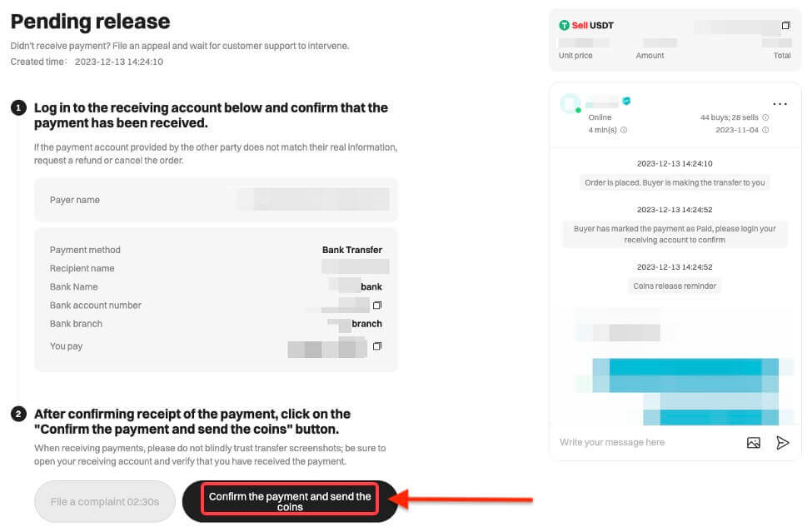
Task: Click the step 1 number marker
Action: [18, 108]
